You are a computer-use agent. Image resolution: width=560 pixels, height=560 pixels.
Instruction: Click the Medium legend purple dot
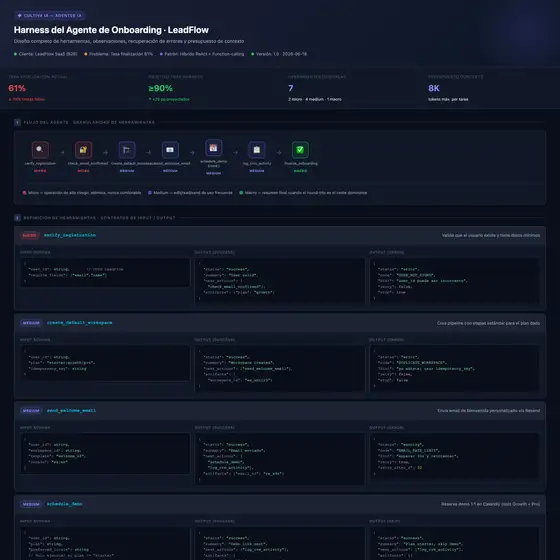(x=150, y=192)
